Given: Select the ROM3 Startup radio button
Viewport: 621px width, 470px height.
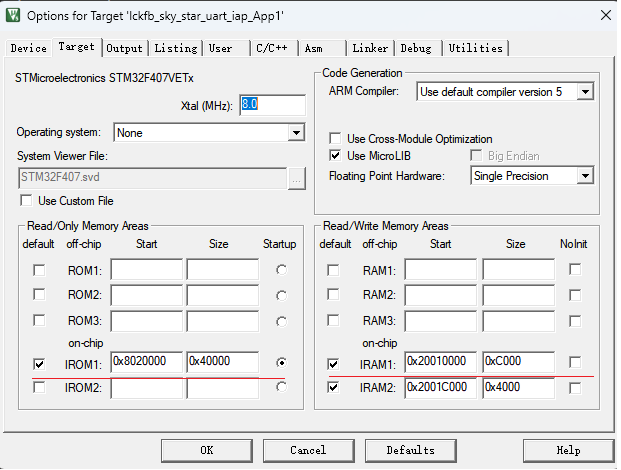Looking at the screenshot, I should point(281,321).
